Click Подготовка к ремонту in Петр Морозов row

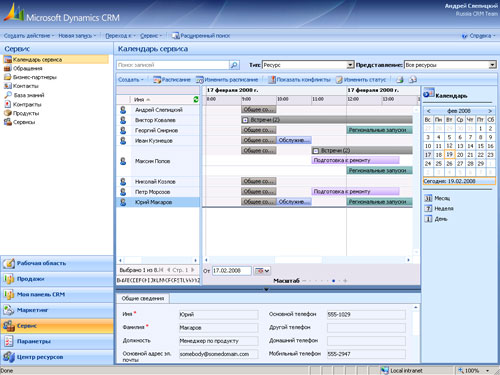(x=355, y=192)
